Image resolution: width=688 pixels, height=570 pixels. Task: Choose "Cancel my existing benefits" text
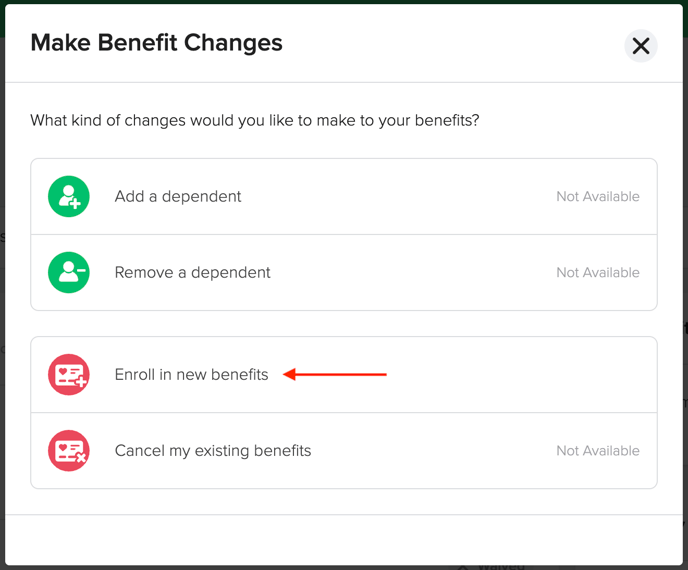(x=213, y=451)
